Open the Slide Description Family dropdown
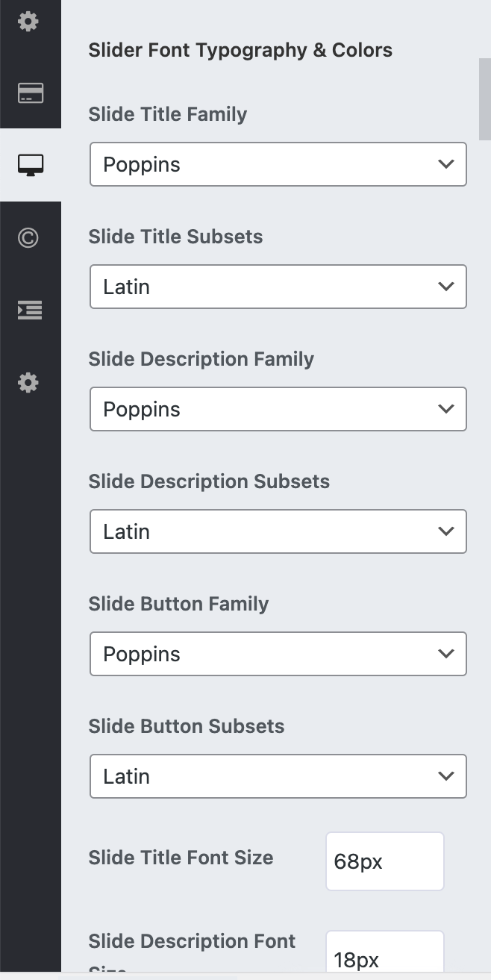Image resolution: width=491 pixels, height=980 pixels. 278,409
